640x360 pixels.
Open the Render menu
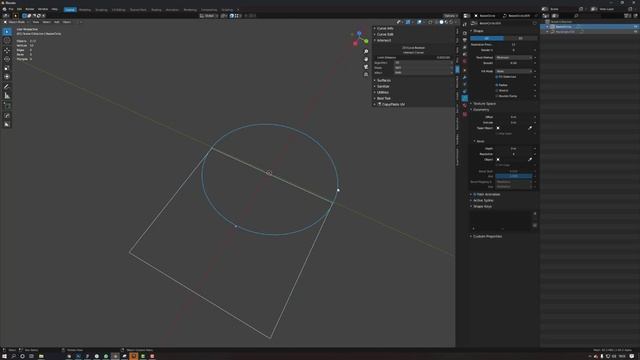coord(30,9)
